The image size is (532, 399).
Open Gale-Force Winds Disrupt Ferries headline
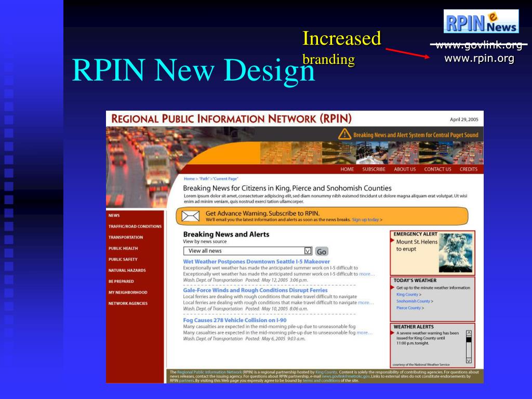click(255, 290)
